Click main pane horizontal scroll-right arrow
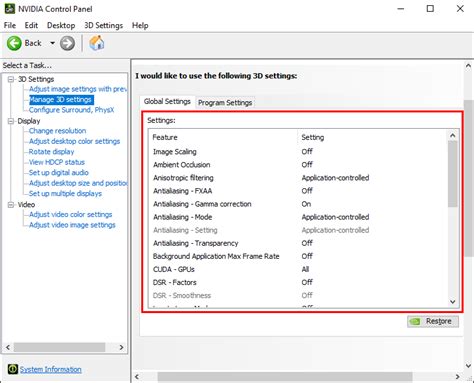Viewport: 474px width, 383px height. pos(458,377)
